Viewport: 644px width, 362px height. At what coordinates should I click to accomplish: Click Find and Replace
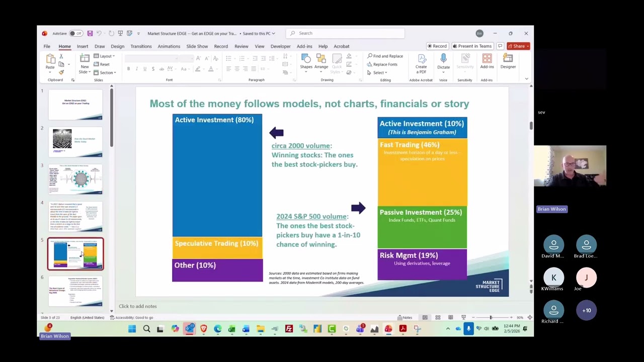tap(385, 56)
